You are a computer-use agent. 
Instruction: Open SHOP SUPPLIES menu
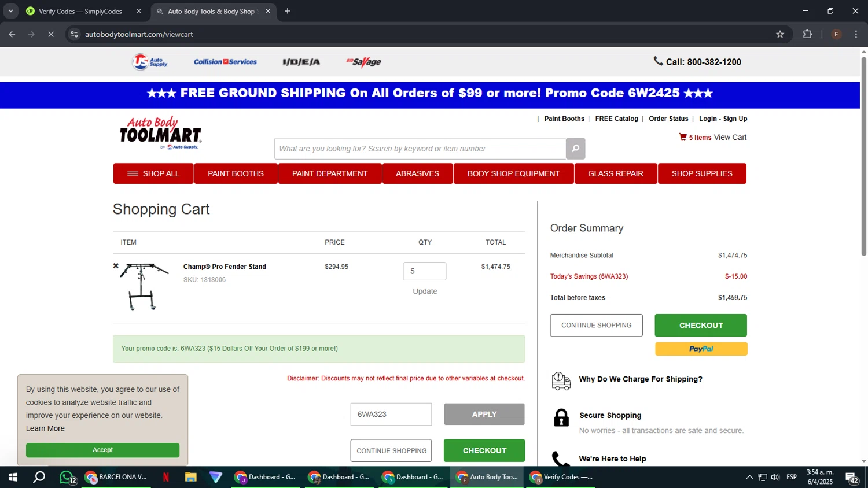[702, 173]
